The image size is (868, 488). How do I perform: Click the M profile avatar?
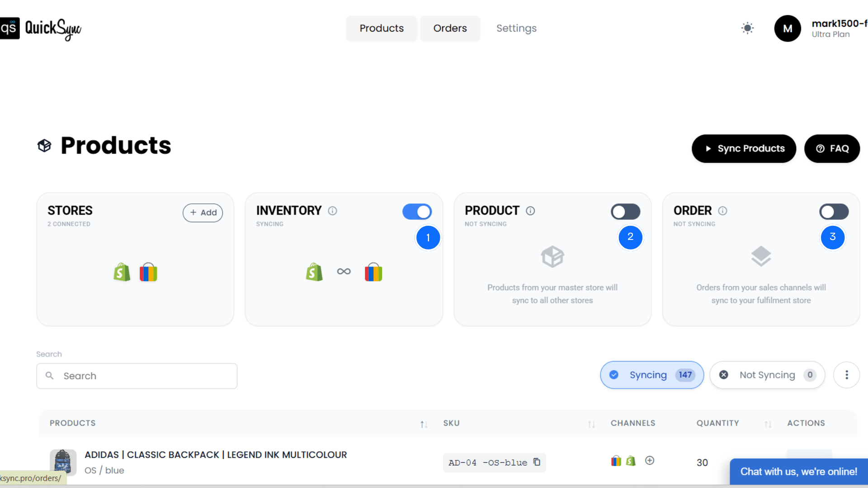pos(787,28)
